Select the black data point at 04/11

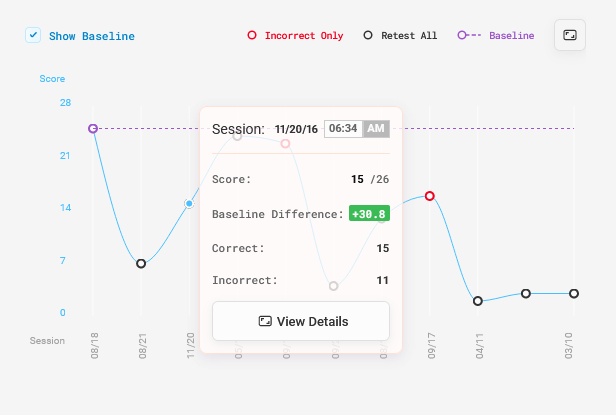(x=478, y=301)
